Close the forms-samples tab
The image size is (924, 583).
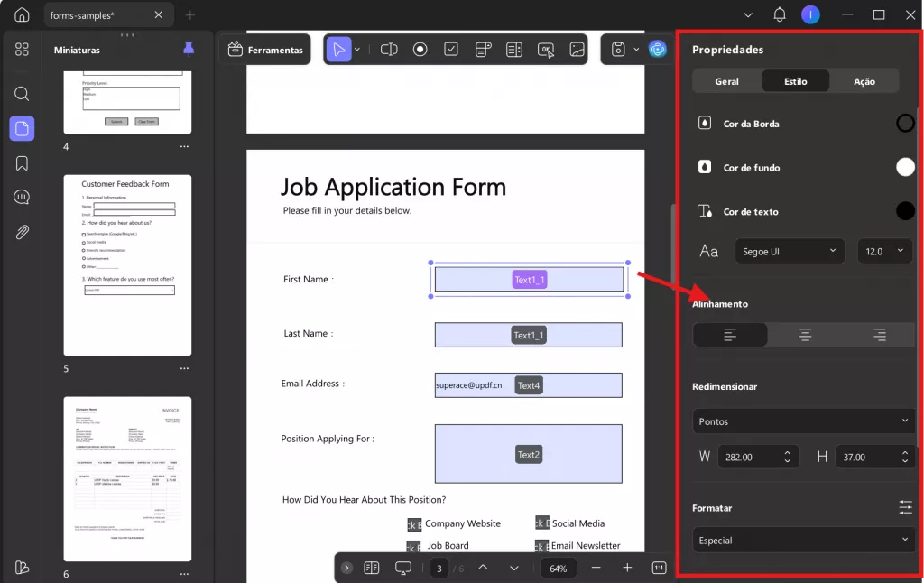(159, 14)
